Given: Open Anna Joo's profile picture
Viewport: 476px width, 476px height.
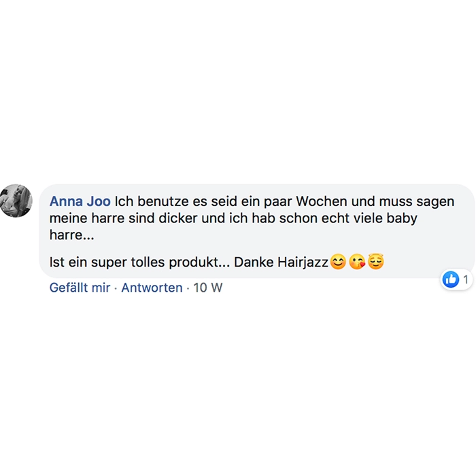Looking at the screenshot, I should [x=16, y=201].
